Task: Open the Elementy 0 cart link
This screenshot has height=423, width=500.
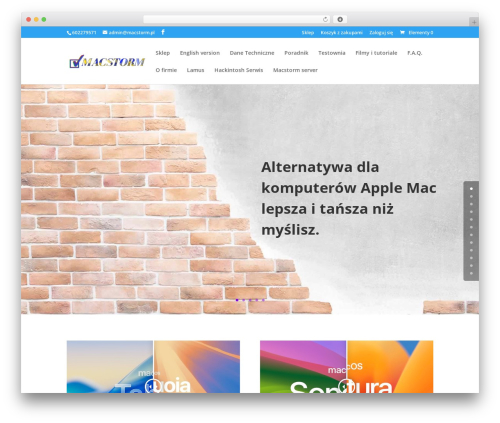Action: pyautogui.click(x=421, y=33)
